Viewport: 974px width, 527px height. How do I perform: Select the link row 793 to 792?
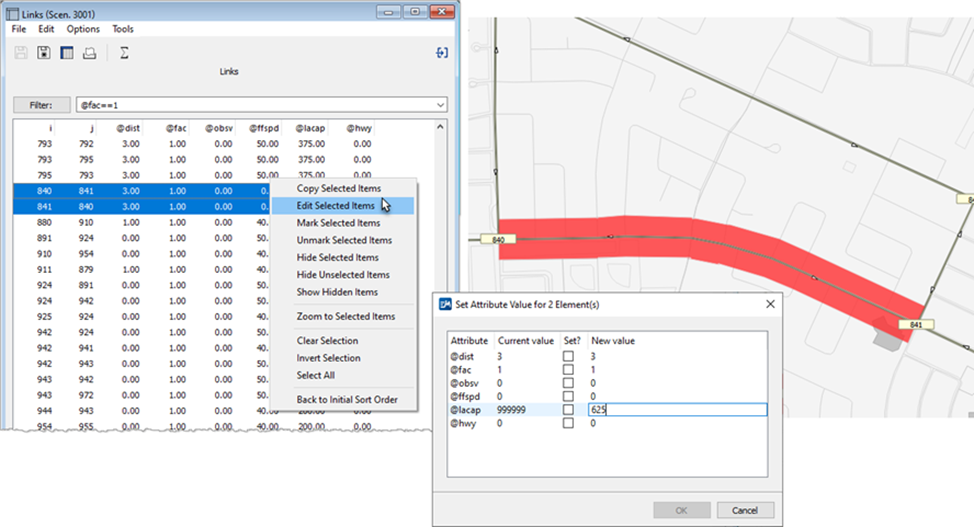tap(224, 144)
